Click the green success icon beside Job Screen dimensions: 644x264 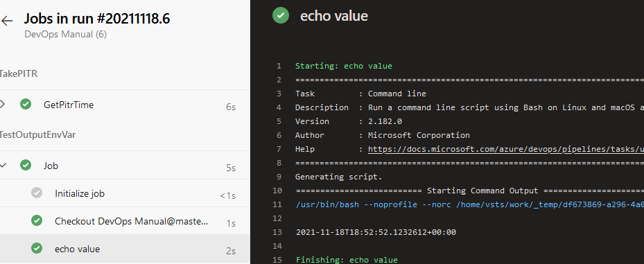click(x=26, y=166)
